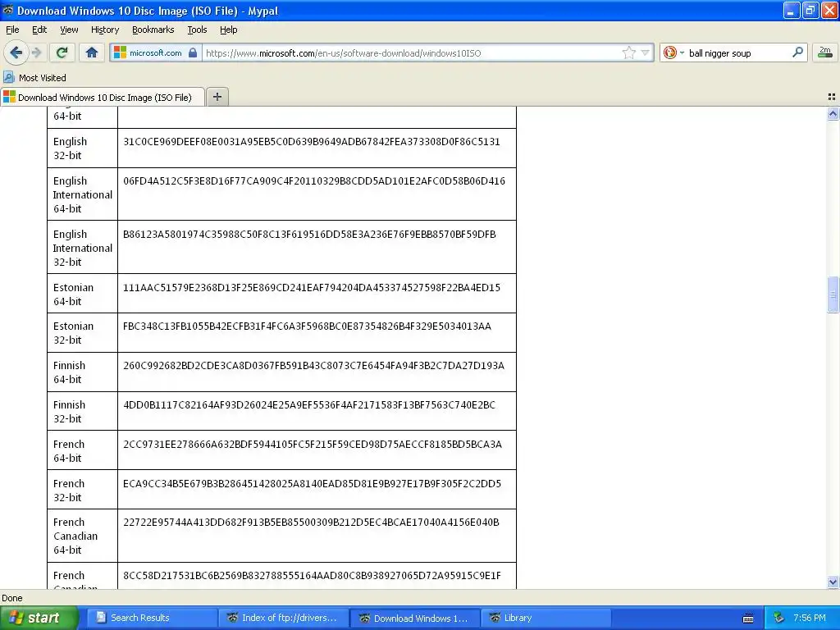The image size is (840, 630).
Task: Click the 2m toolbar button
Action: [825, 52]
